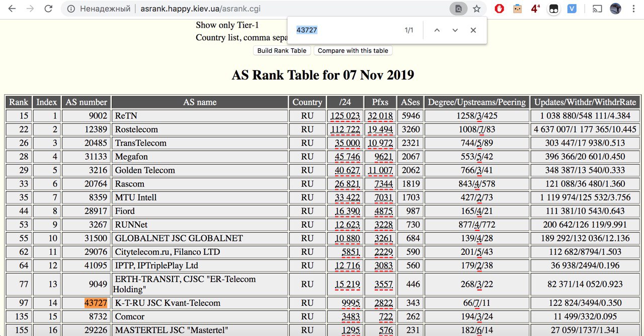Click the Pfxs column header
This screenshot has height=336, width=644.
380,102
